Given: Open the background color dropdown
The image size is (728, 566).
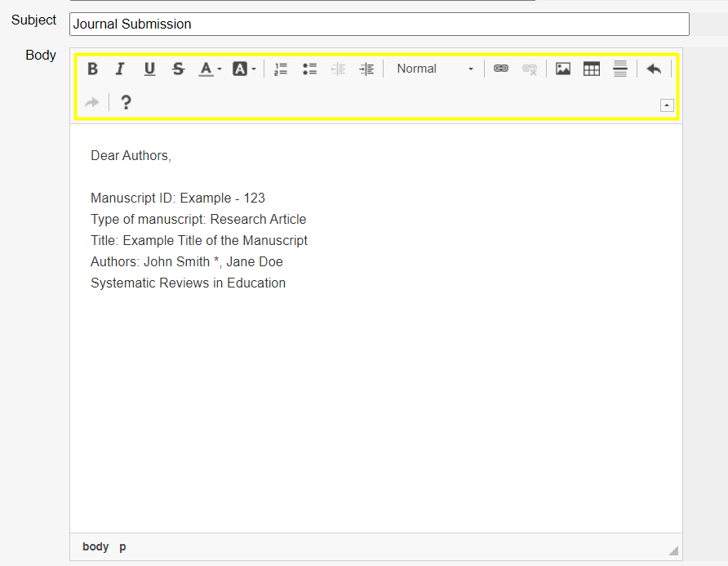Looking at the screenshot, I should 244,69.
